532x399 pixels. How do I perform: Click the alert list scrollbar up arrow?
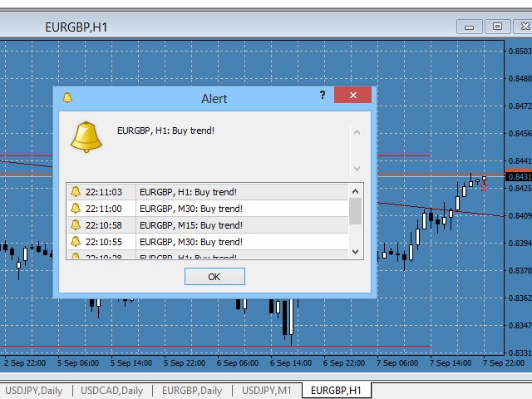point(356,190)
